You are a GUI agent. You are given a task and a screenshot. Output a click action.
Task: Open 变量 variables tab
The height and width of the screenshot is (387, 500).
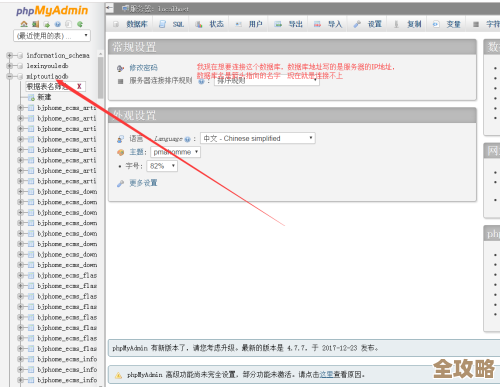[446, 24]
